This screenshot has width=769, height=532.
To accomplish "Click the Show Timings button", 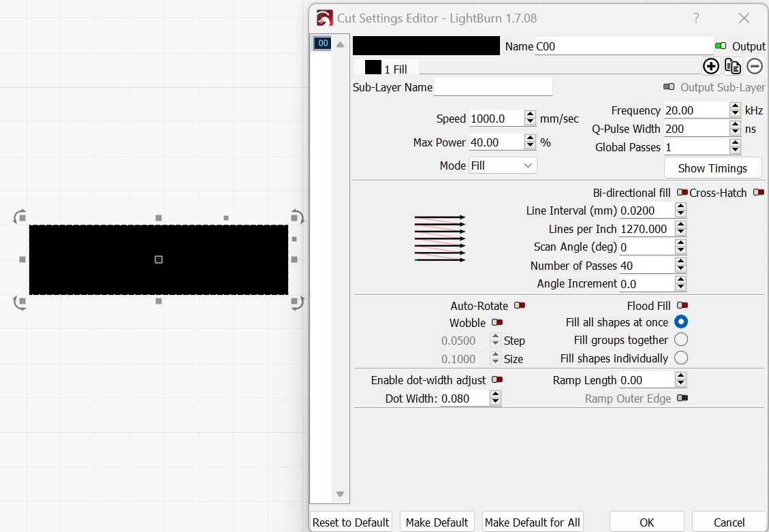I will tap(712, 168).
